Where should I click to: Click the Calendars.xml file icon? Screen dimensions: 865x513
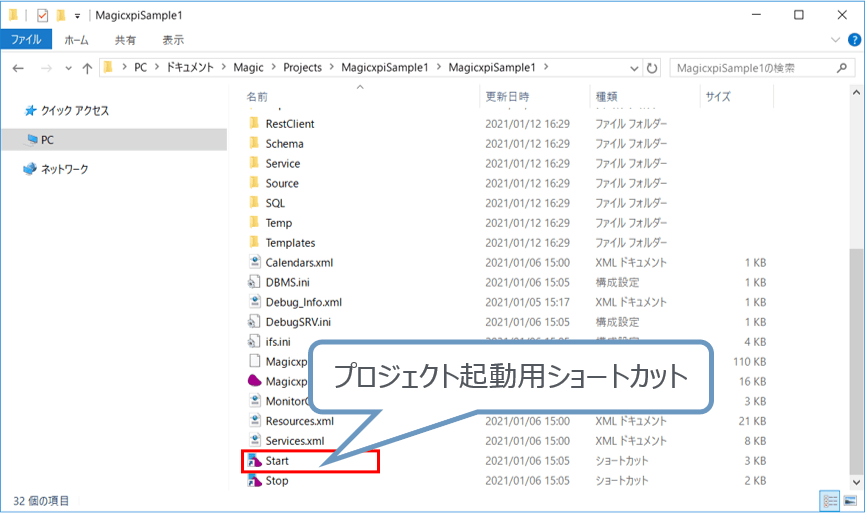pyautogui.click(x=254, y=262)
